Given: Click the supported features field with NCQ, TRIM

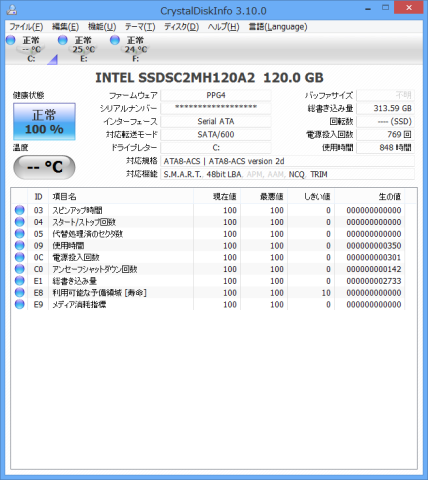Looking at the screenshot, I should point(287,174).
